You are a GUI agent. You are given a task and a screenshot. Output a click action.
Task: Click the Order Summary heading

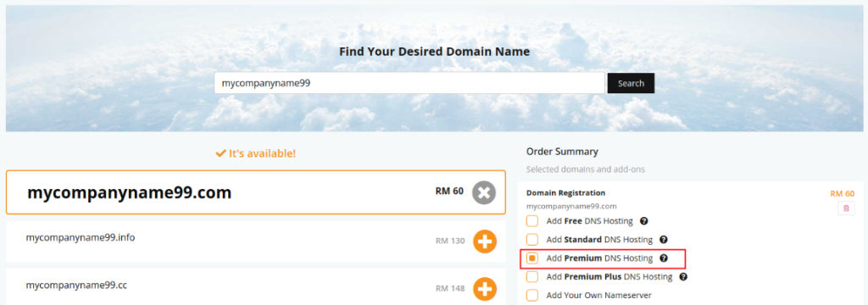coord(562,151)
